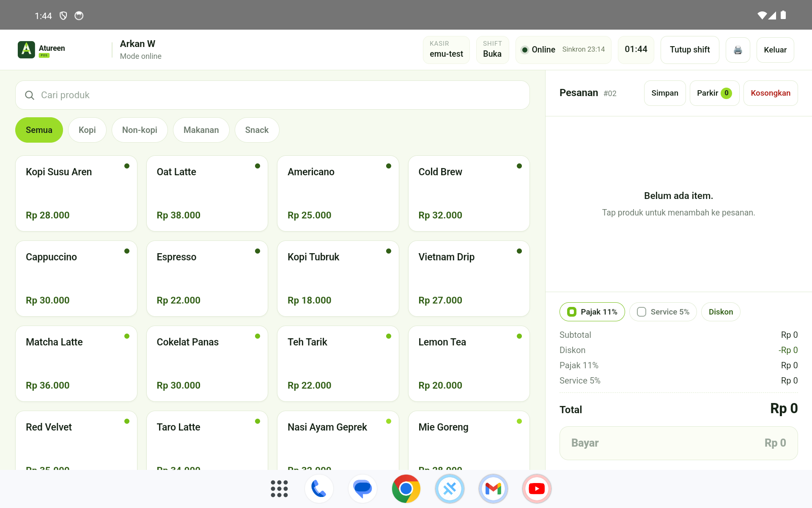
Task: Switch to the Makanan category
Action: pyautogui.click(x=201, y=130)
